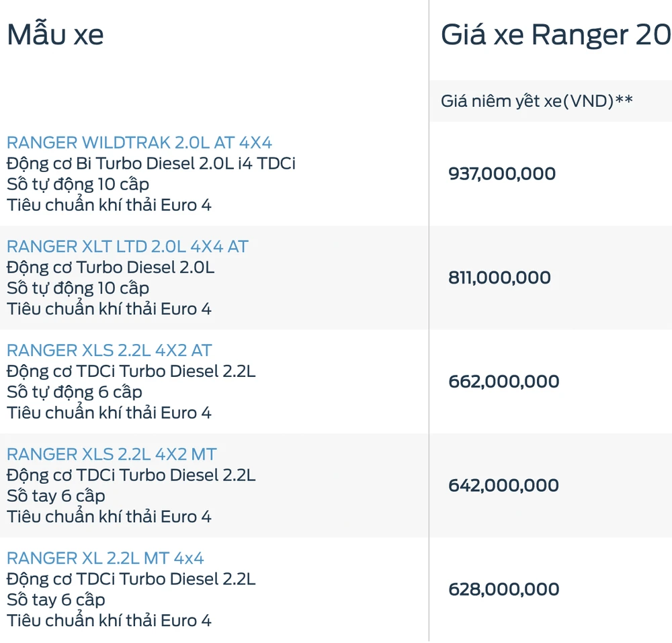Click "Số tay 6 cấp" under XLS 4X2 MT
Image resolution: width=672 pixels, height=643 pixels.
[x=56, y=496]
